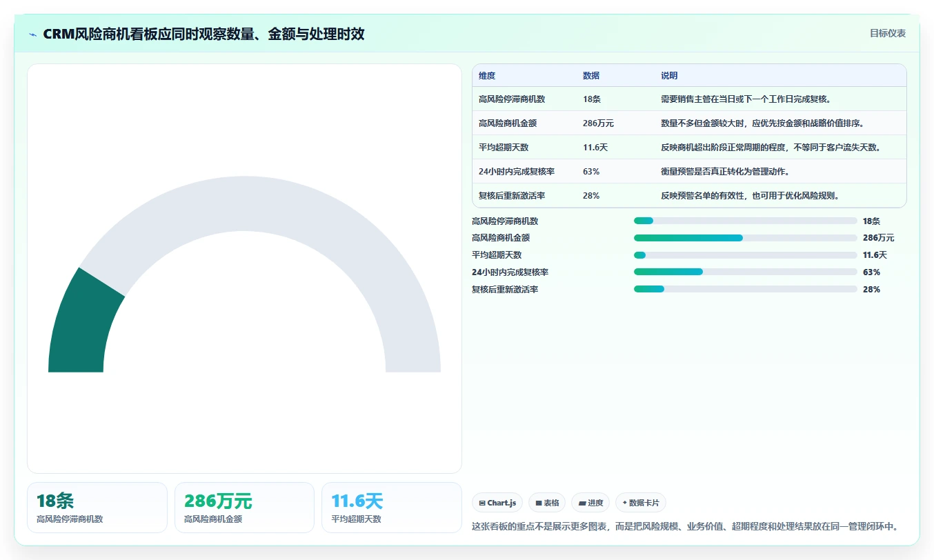Click the description about 金额和战略价值排序
Image resolution: width=934 pixels, height=560 pixels.
pos(763,123)
